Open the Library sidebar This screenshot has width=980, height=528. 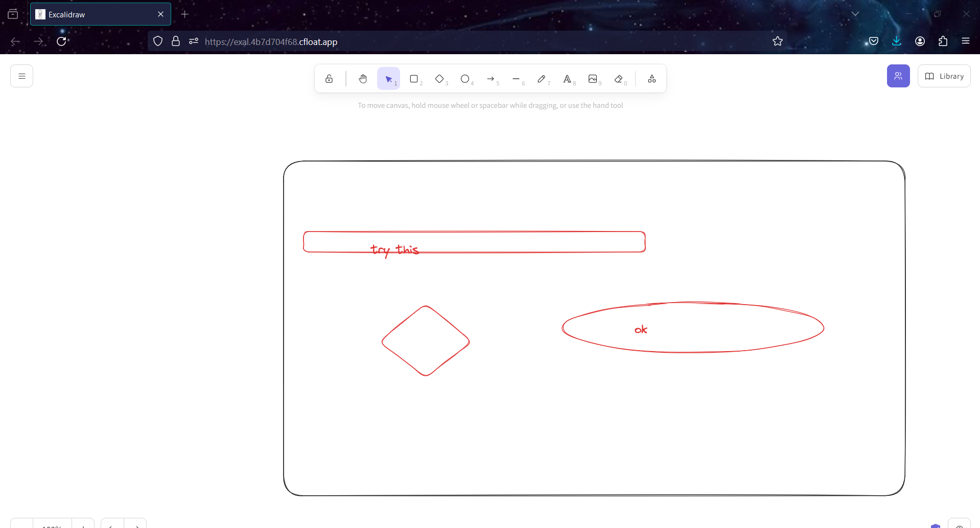pos(944,76)
